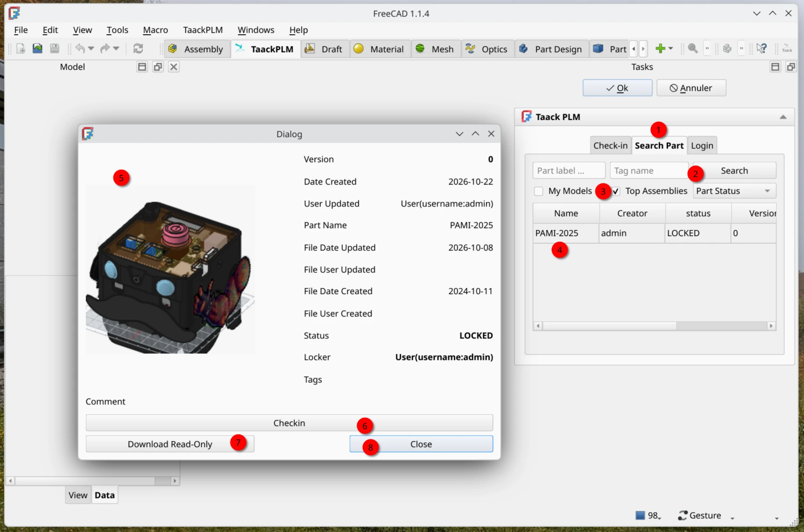Viewport: 804px width, 532px height.
Task: Close the Model panel
Action: coord(174,67)
